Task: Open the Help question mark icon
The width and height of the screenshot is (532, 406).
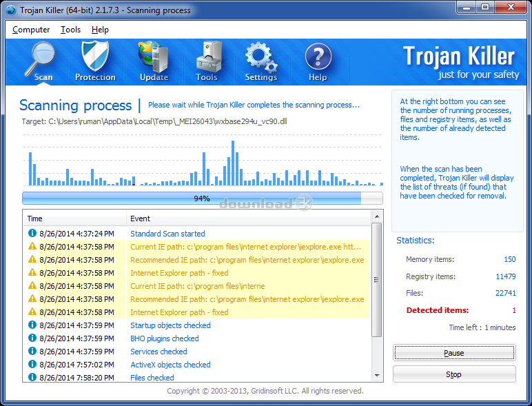Action: [x=318, y=57]
